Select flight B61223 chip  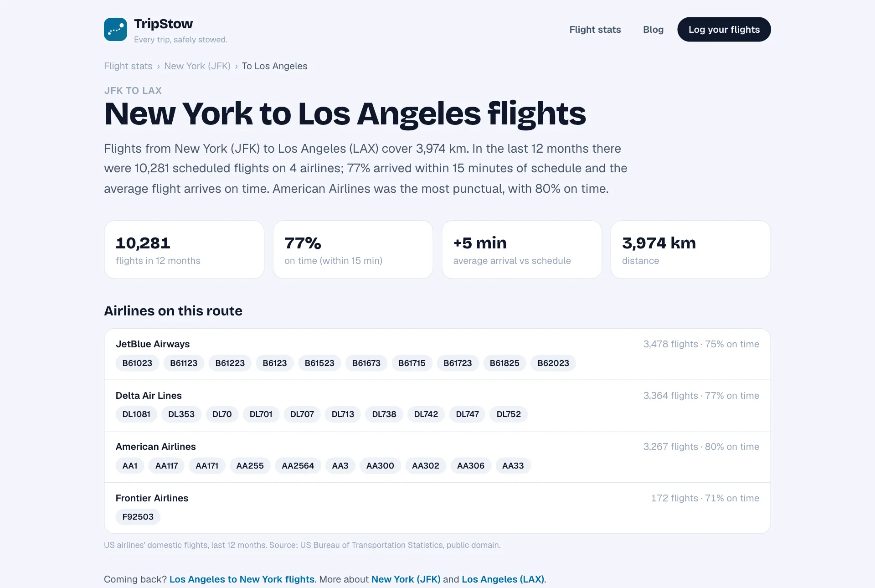[x=230, y=363]
